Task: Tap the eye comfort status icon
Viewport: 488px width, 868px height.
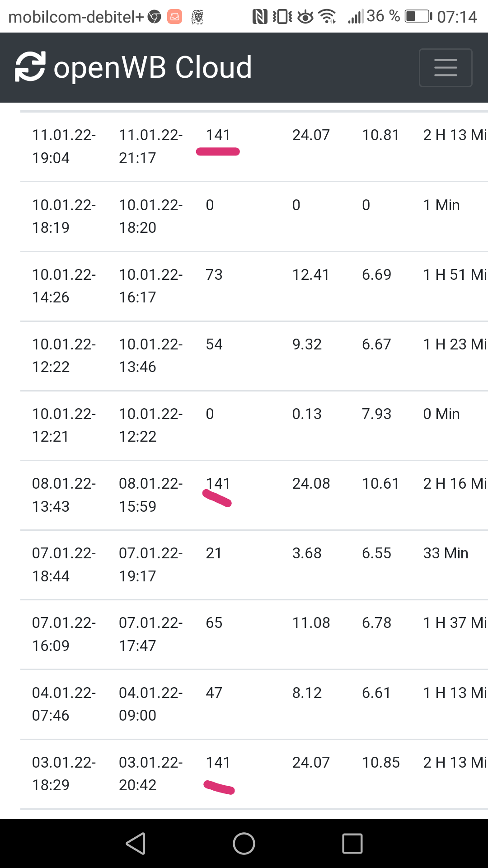Action: pyautogui.click(x=305, y=17)
